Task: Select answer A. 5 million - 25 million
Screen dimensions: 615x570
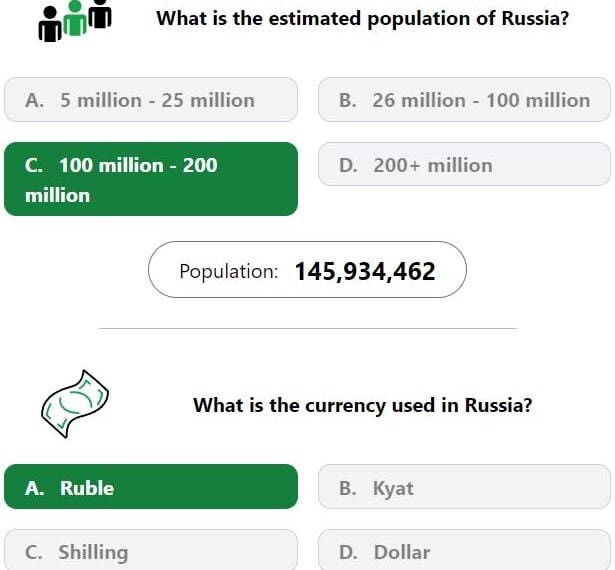Action: coord(151,100)
